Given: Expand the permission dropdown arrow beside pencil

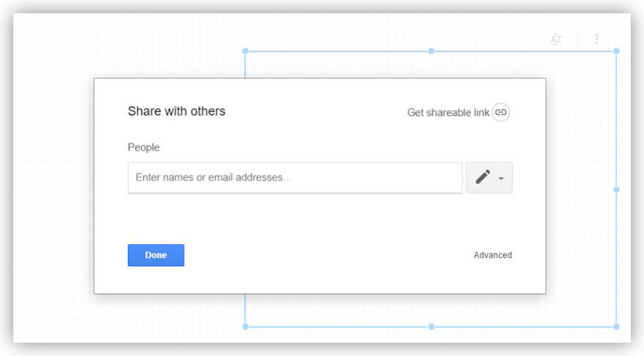Looking at the screenshot, I should point(501,178).
